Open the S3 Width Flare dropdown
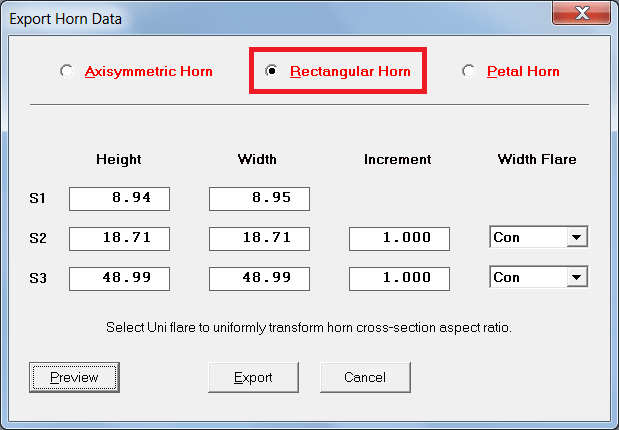This screenshot has height=430, width=619. 577,277
